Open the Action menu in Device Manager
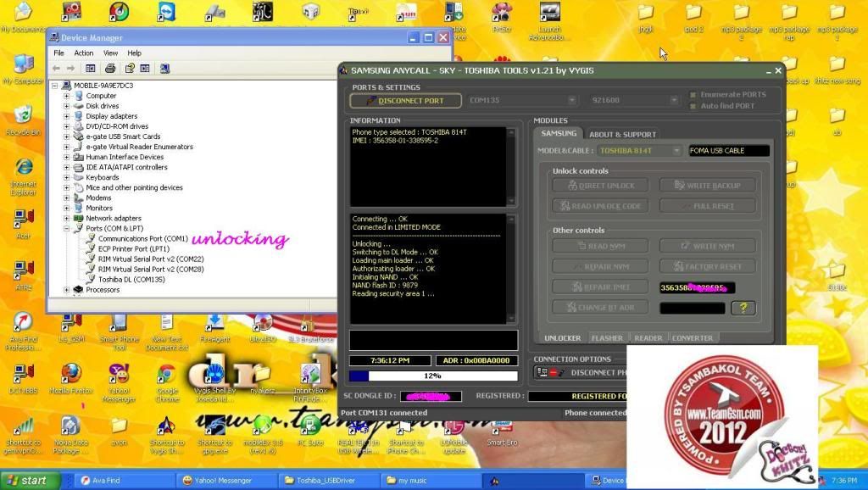Screen dimensions: 868x490 [84, 53]
